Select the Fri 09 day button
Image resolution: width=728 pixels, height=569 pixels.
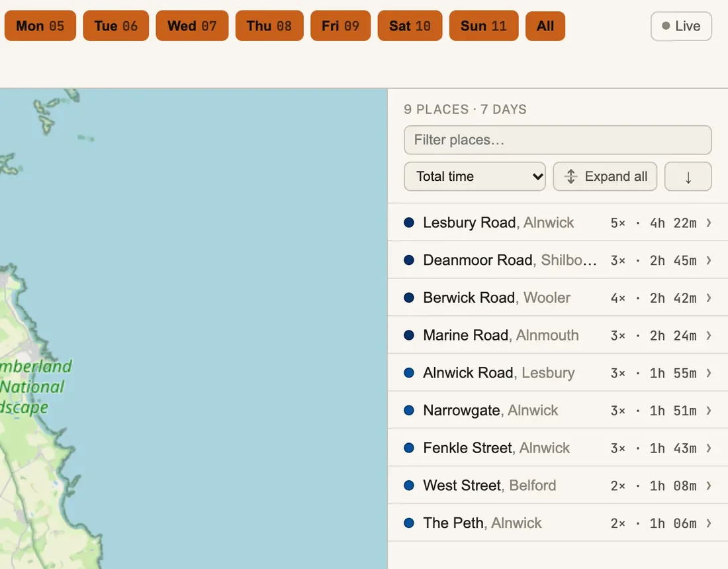[341, 26]
